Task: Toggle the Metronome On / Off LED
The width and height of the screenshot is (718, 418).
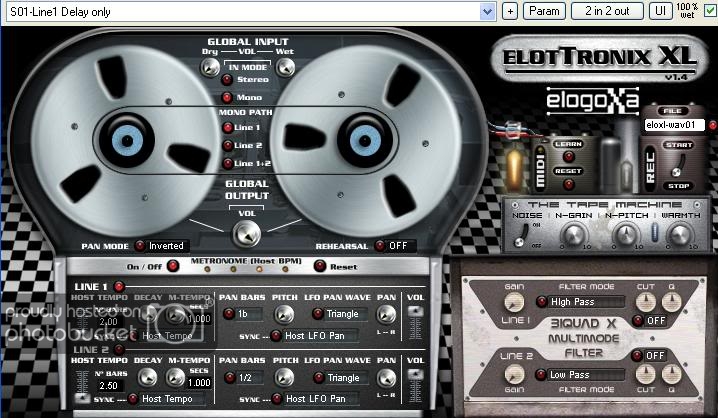Action: coord(173,266)
